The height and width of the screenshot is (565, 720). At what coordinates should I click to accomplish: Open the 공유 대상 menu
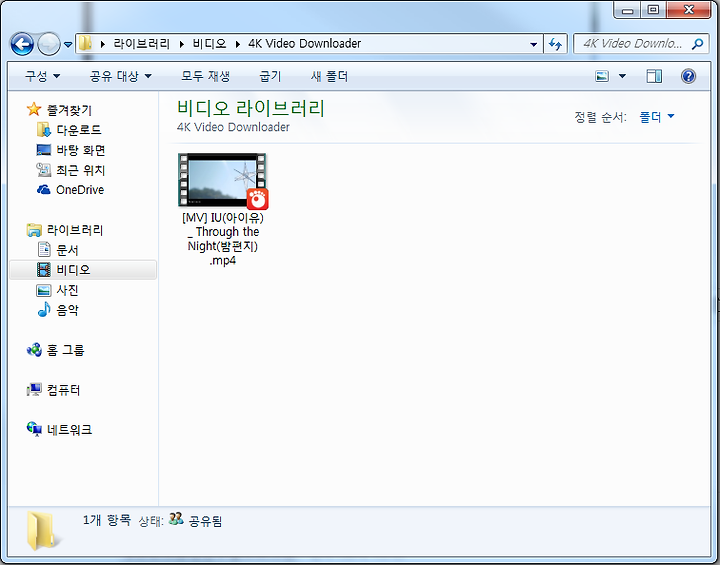(120, 76)
